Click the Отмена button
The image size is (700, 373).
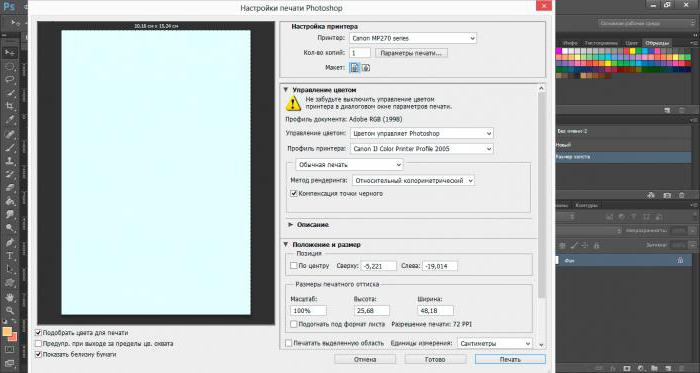[365, 360]
